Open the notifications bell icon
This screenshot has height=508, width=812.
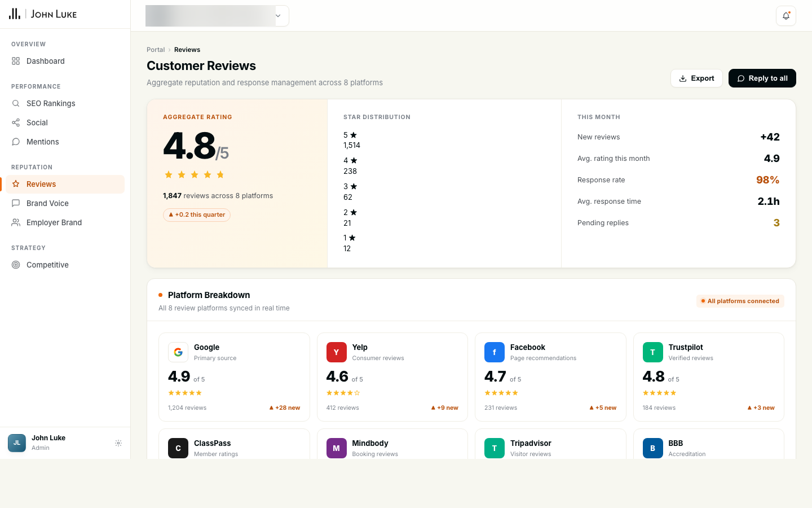pyautogui.click(x=785, y=16)
